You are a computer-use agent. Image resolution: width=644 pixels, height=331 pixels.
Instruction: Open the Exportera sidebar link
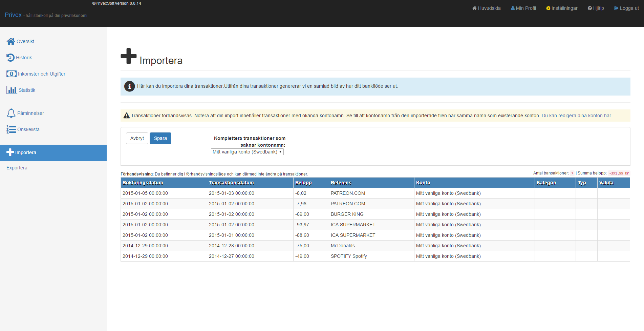pos(17,168)
